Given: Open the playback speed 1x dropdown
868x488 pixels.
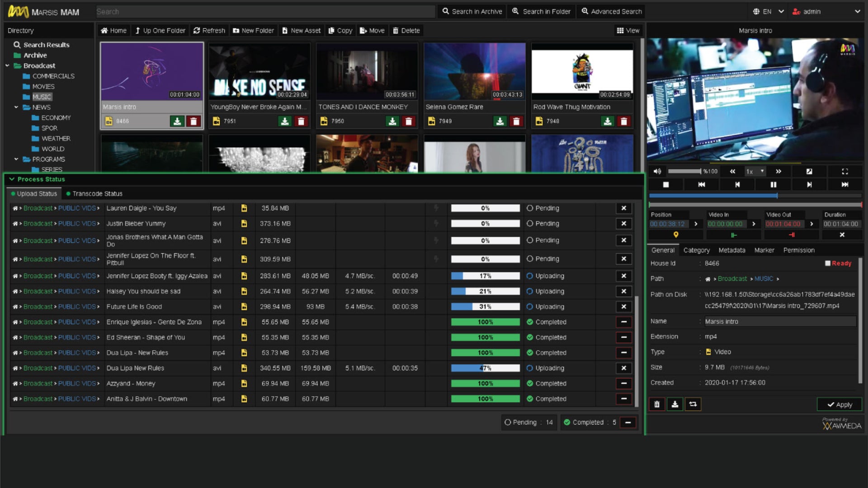Looking at the screenshot, I should click(x=755, y=171).
